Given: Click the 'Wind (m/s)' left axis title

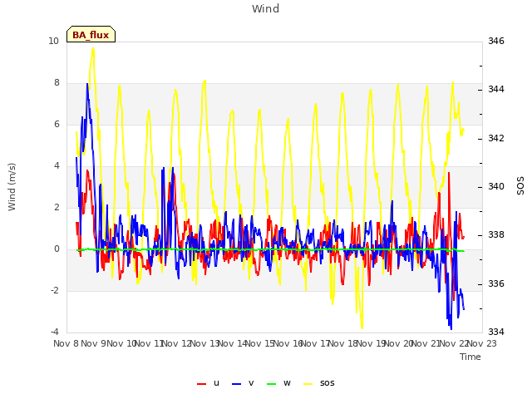Looking at the screenshot, I should (12, 187).
